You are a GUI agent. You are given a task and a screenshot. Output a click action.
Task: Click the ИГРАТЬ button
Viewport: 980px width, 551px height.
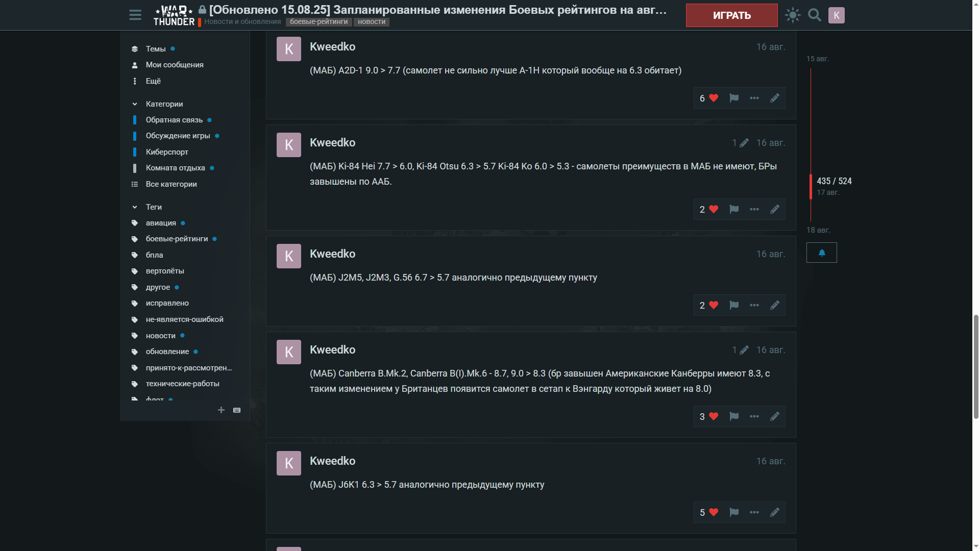point(731,15)
